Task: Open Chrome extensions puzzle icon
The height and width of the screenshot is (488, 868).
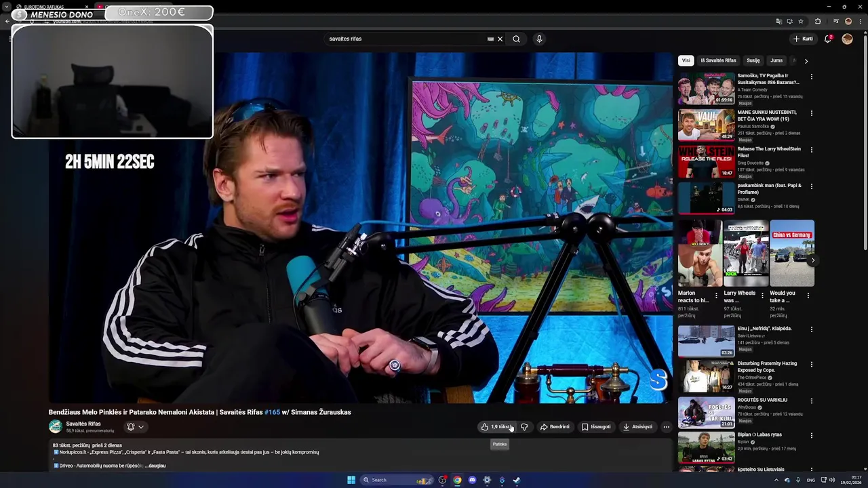Action: click(x=818, y=21)
